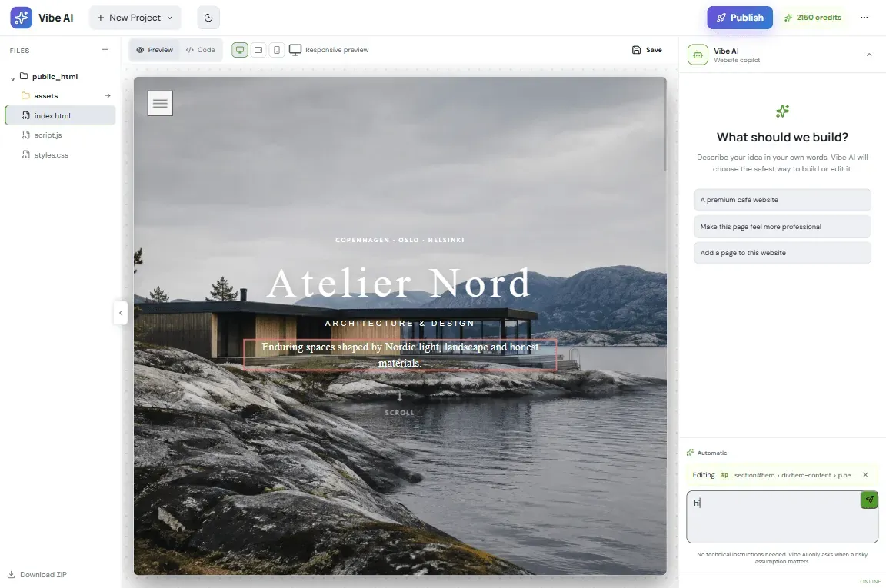The image size is (886, 588).
Task: Choose 'Make this page feel more professional'
Action: click(782, 227)
